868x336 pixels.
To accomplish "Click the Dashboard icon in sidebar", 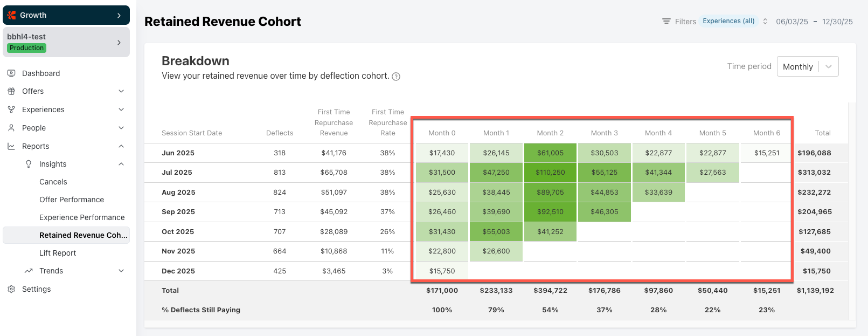I will (x=11, y=73).
